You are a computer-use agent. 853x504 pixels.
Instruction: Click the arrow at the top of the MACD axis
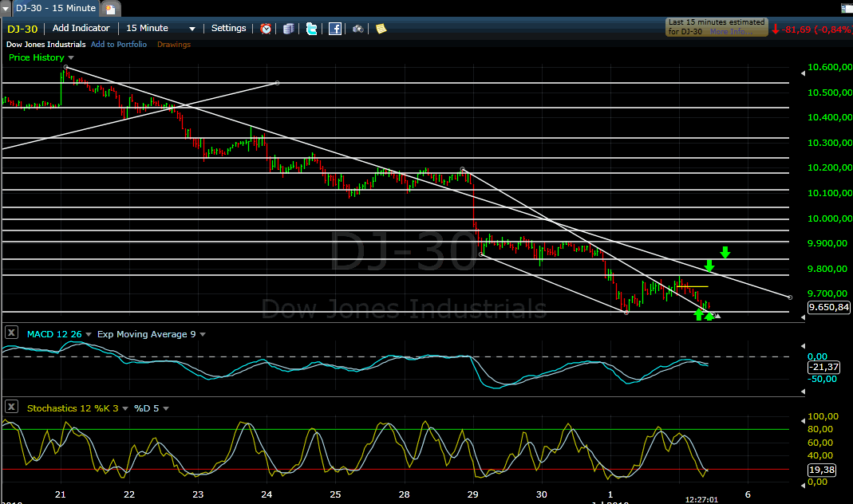pos(803,346)
